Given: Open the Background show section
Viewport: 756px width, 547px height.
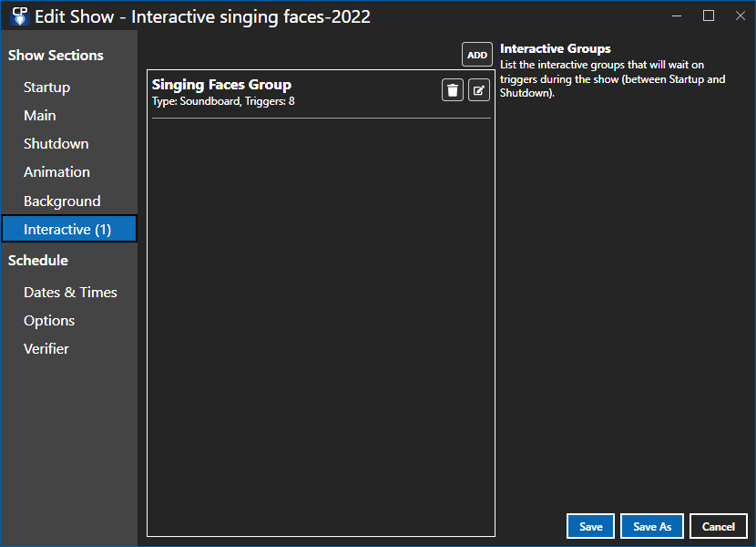Looking at the screenshot, I should tap(62, 201).
